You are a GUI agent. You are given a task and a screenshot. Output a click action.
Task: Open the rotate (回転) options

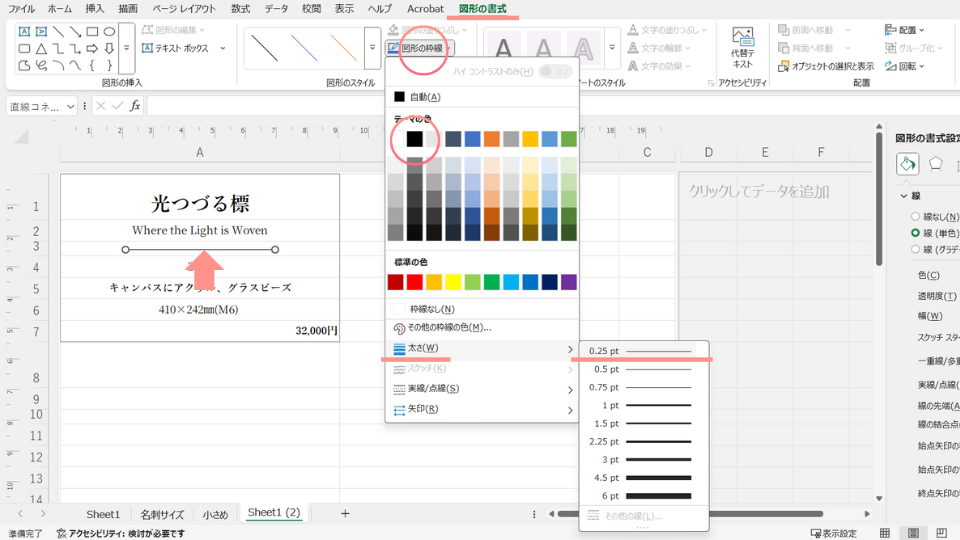[x=906, y=66]
